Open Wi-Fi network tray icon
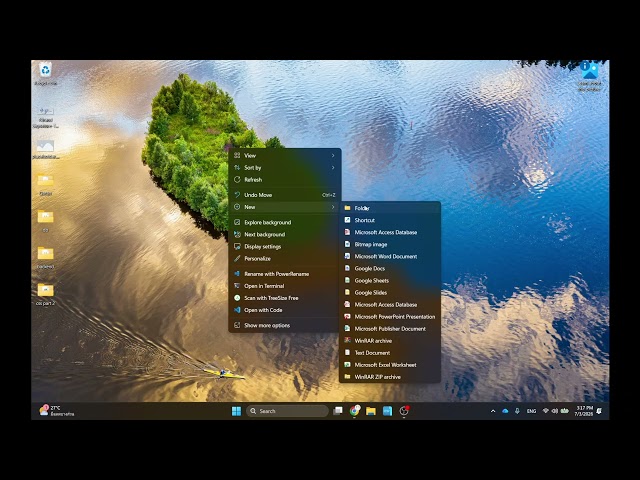Screen dimensions: 640x480 (x=545, y=411)
